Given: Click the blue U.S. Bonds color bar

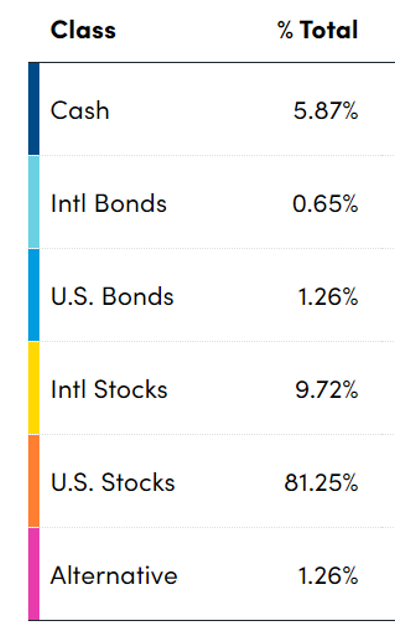Looking at the screenshot, I should coord(34,295).
